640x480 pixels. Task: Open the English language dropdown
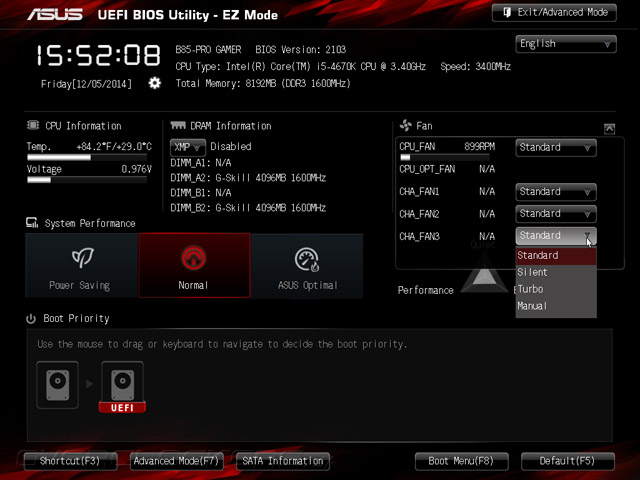point(566,44)
